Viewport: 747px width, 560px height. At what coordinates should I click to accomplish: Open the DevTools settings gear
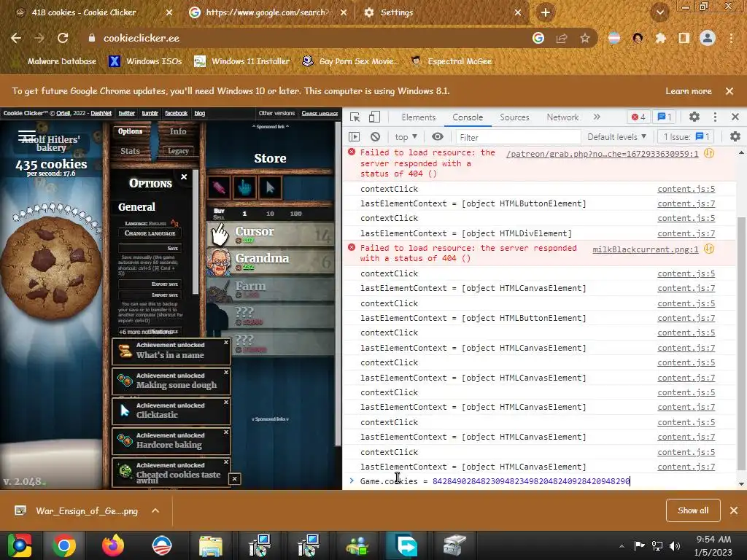click(x=694, y=117)
